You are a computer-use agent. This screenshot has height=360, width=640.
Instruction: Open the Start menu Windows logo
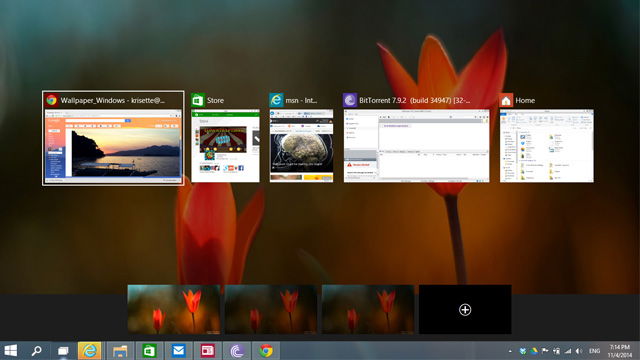coord(10,351)
